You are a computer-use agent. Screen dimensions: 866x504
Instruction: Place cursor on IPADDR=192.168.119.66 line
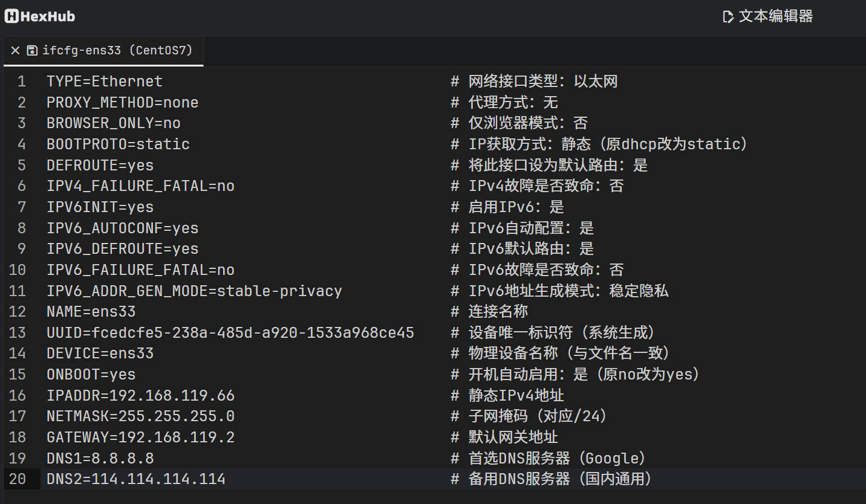click(x=140, y=396)
